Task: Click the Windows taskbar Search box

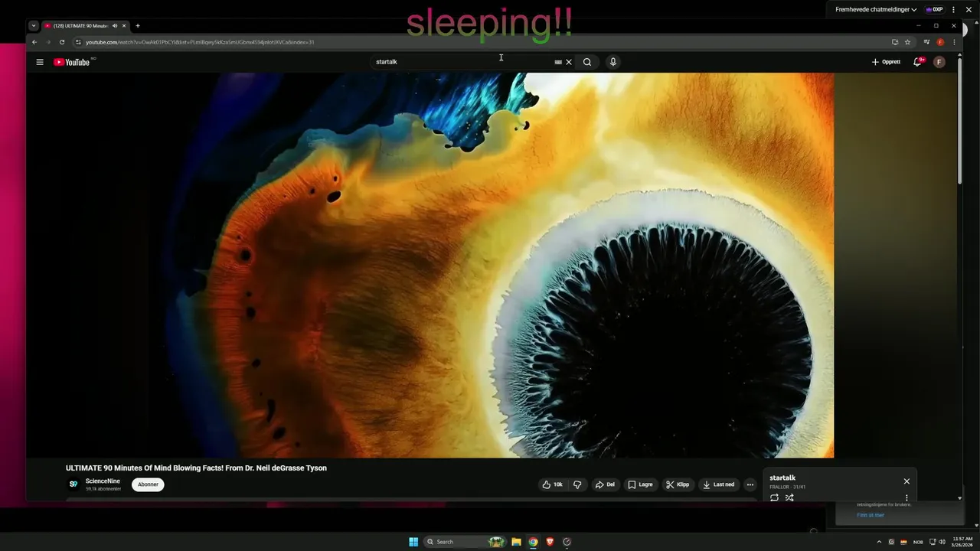Action: coord(465,542)
